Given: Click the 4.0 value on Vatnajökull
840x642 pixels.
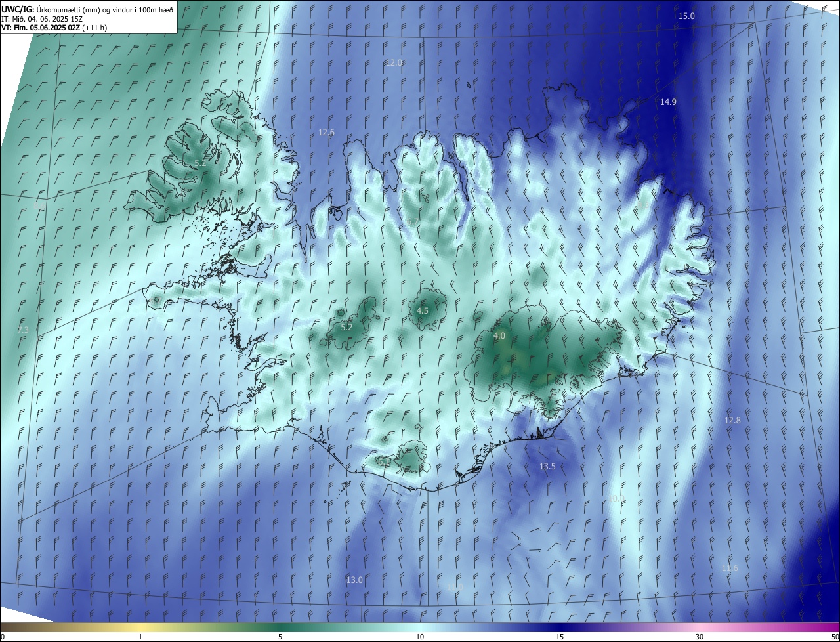Looking at the screenshot, I should (x=499, y=335).
